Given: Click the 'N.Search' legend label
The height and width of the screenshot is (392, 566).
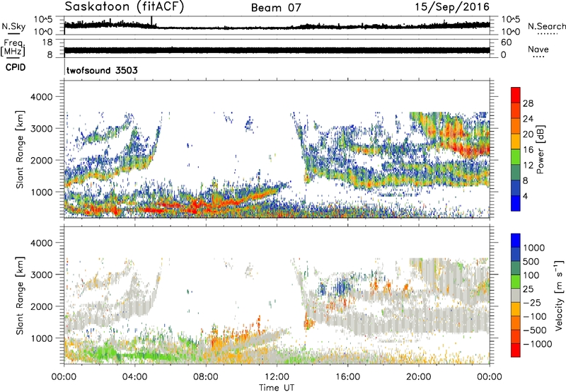Looking at the screenshot, I should (546, 26).
